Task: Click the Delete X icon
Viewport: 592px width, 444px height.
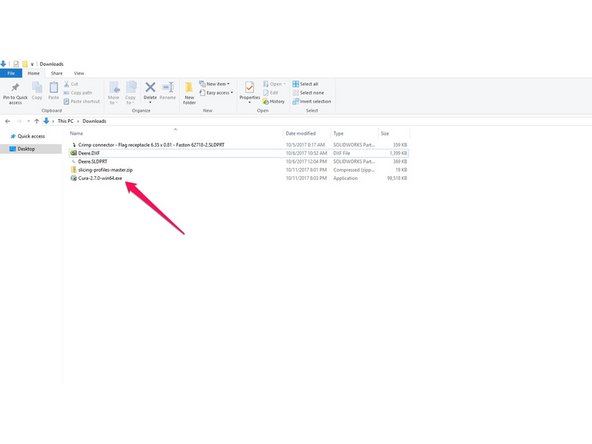Action: 150,87
